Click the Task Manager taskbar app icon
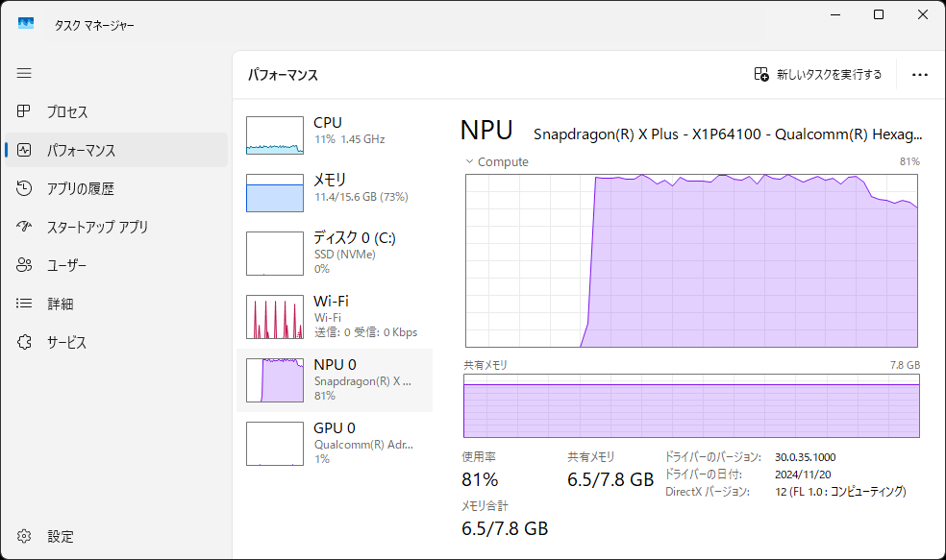The width and height of the screenshot is (946, 560). coord(25,22)
